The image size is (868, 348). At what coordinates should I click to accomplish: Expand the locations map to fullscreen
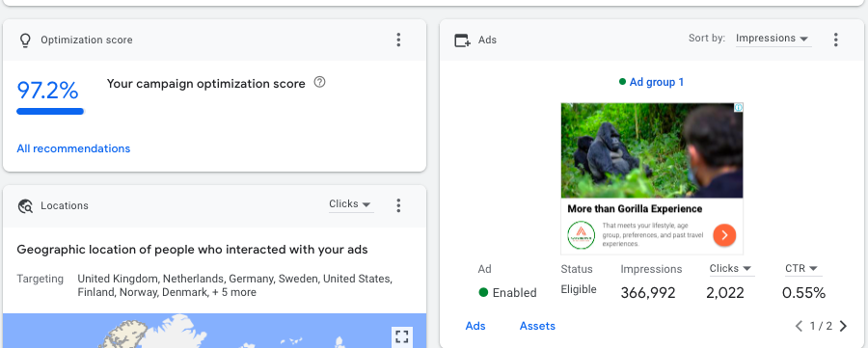coord(402,336)
